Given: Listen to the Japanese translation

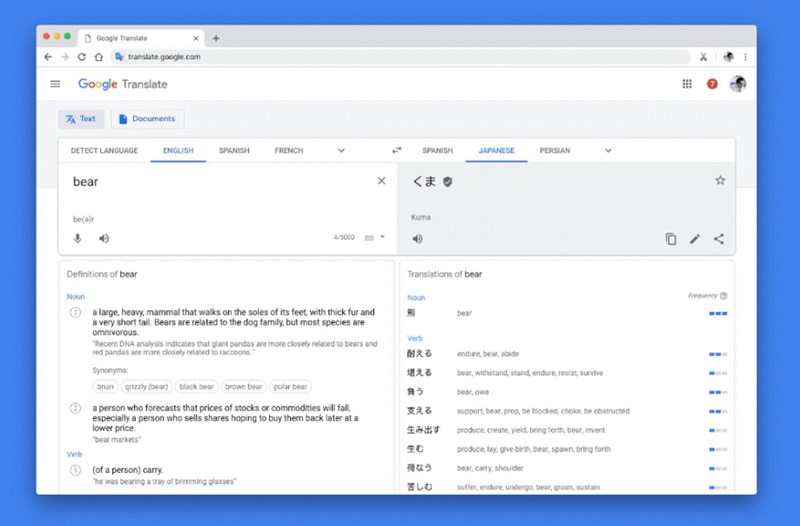Looking at the screenshot, I should [x=417, y=239].
